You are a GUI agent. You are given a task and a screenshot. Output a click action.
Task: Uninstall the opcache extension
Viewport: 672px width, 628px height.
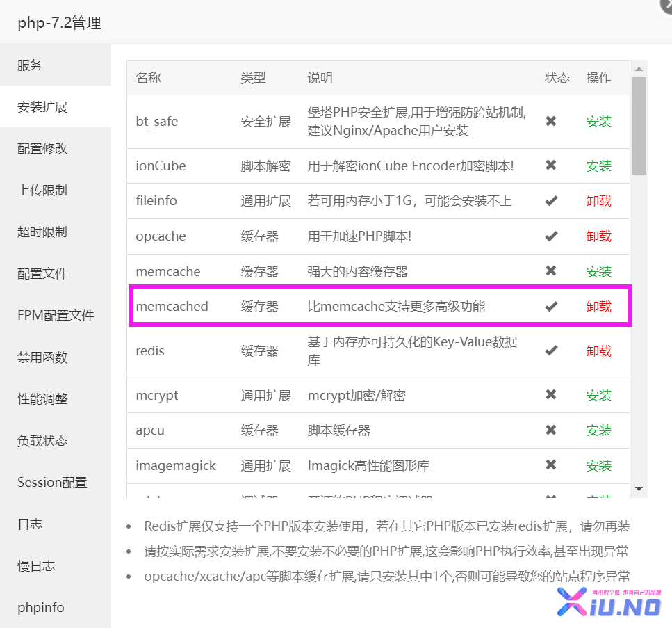(x=599, y=236)
